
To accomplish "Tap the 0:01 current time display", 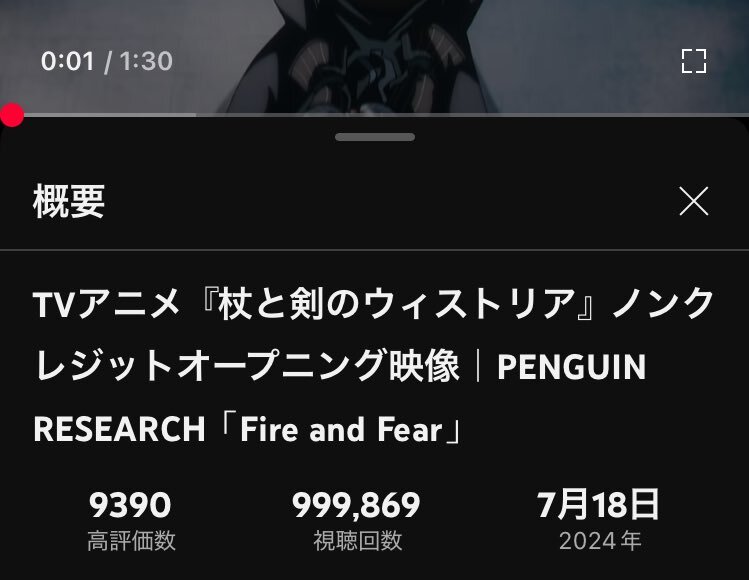I will 67,61.
